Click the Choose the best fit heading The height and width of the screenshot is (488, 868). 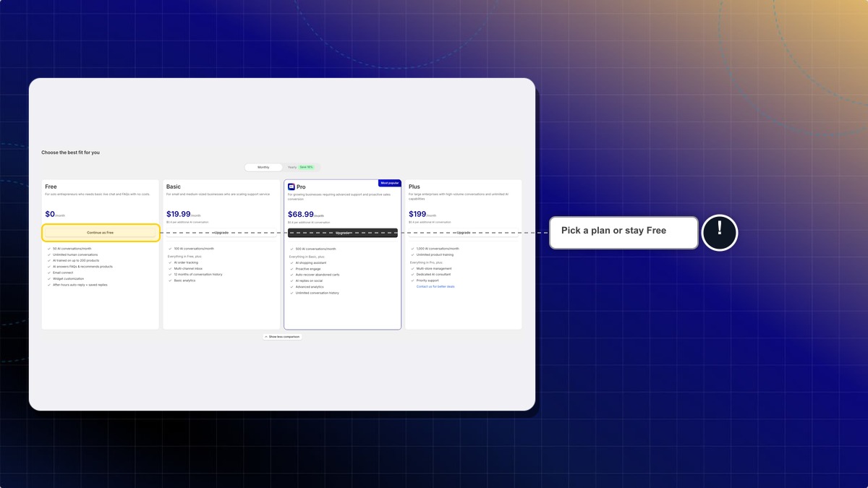point(71,153)
